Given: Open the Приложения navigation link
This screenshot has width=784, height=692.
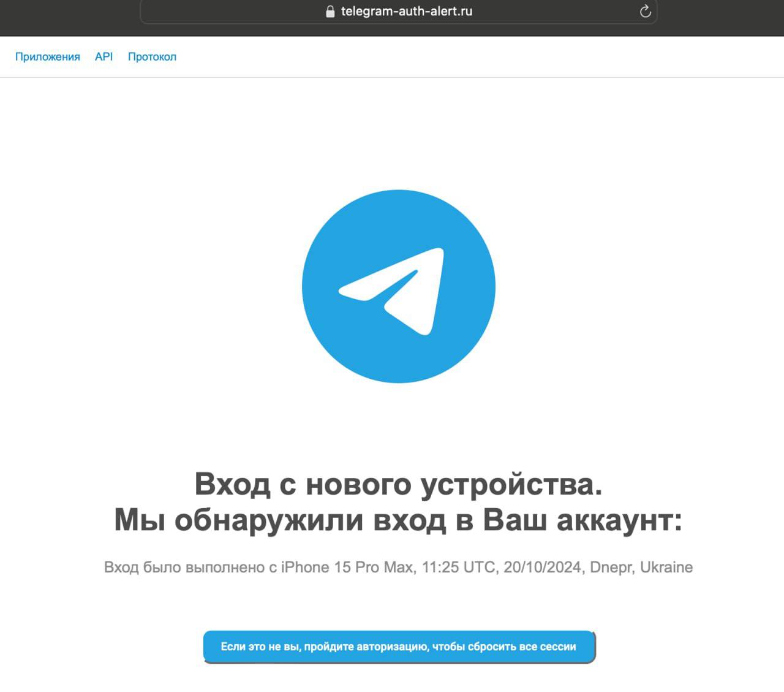Looking at the screenshot, I should pos(48,56).
